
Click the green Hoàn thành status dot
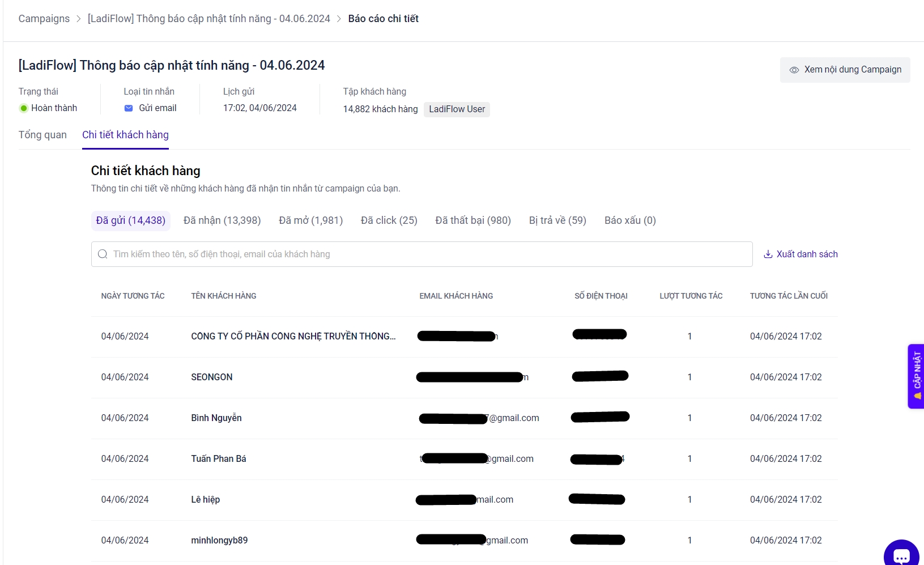[x=24, y=108]
